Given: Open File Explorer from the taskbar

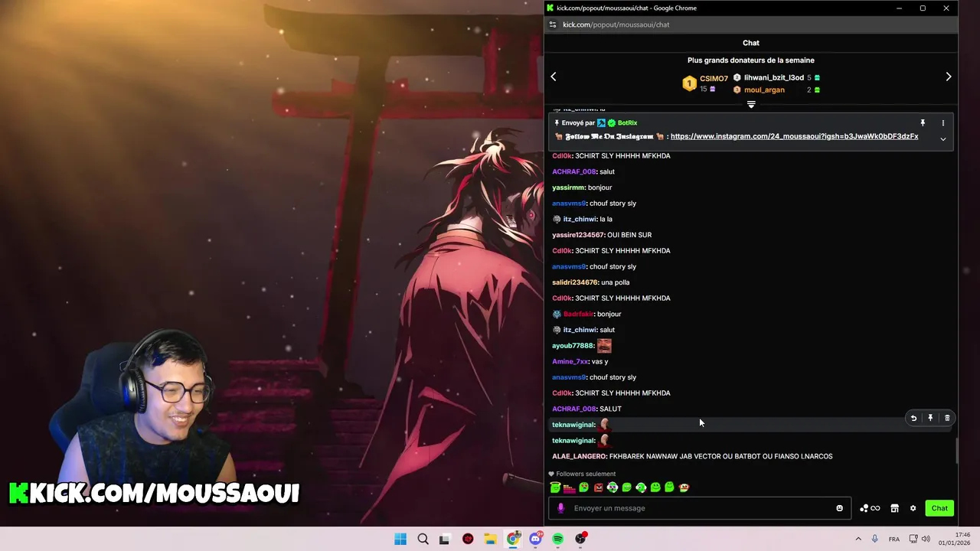Looking at the screenshot, I should click(x=490, y=539).
